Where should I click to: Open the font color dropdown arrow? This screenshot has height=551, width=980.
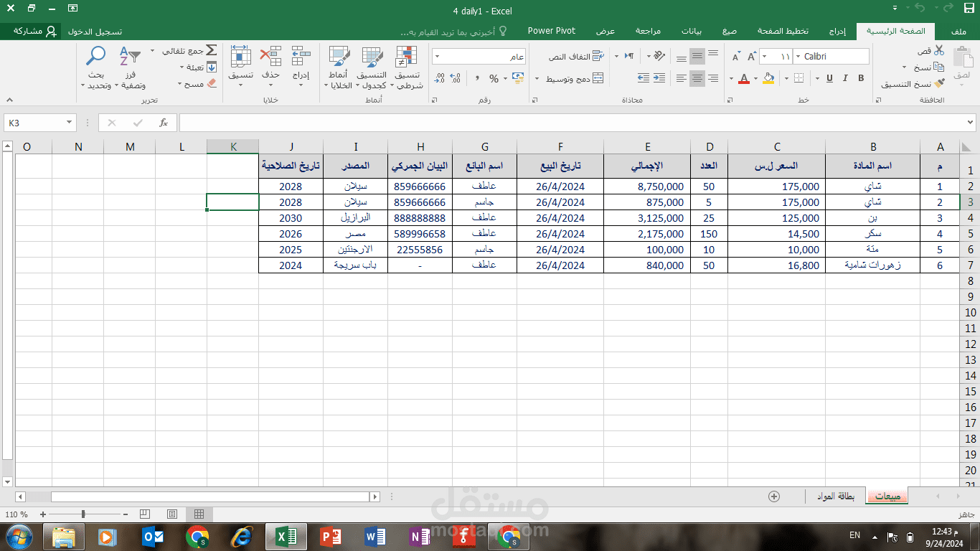coord(731,79)
